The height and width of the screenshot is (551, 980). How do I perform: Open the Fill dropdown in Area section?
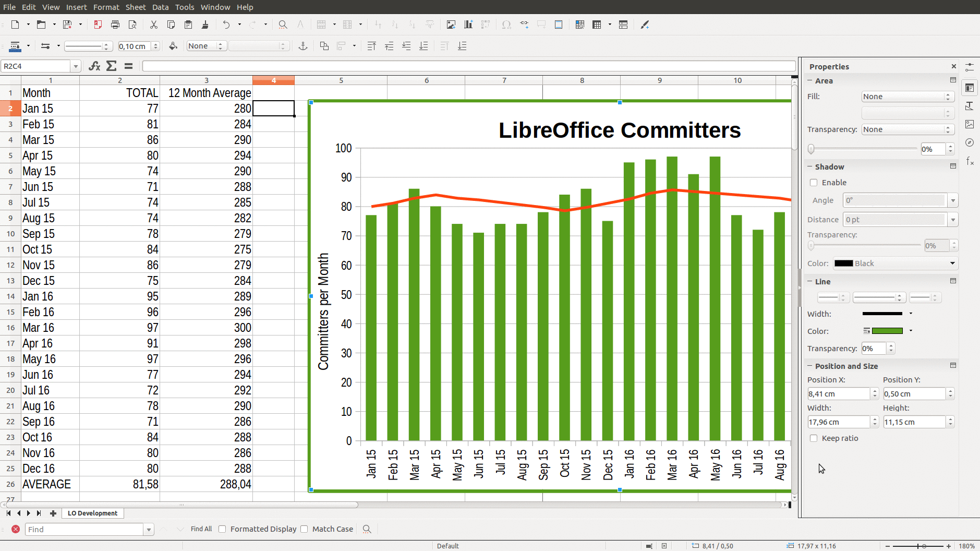[x=908, y=97]
